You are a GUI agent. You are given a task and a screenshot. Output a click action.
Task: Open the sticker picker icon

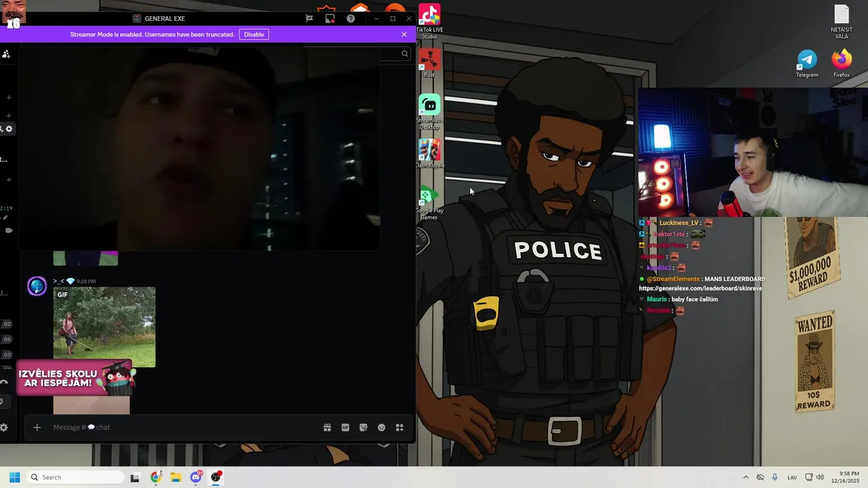363,427
